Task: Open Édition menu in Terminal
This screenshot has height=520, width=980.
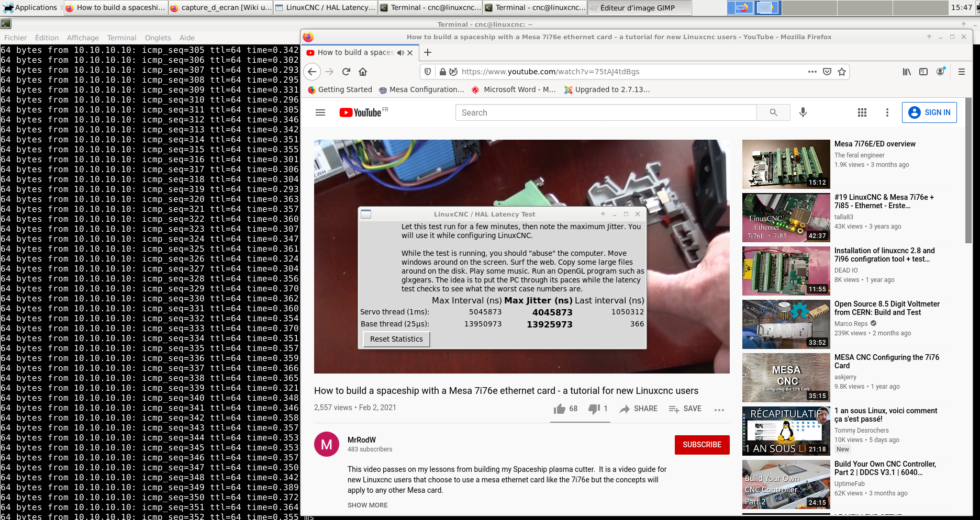Action: click(x=47, y=38)
